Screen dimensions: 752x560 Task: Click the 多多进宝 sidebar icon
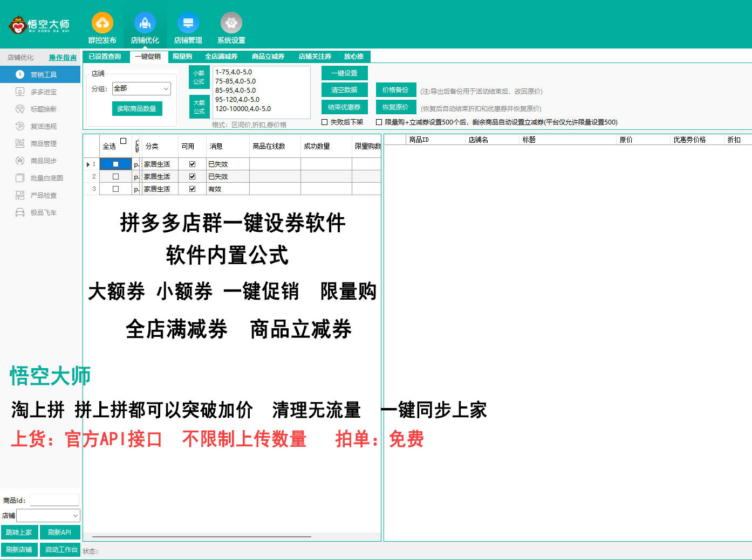click(x=20, y=92)
